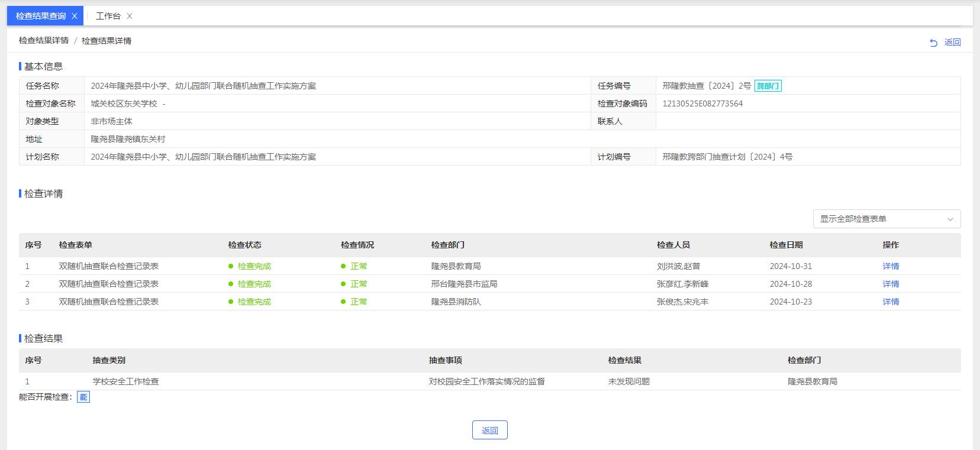Switch to the 工作台 tab
The image size is (980, 450).
pos(108,16)
